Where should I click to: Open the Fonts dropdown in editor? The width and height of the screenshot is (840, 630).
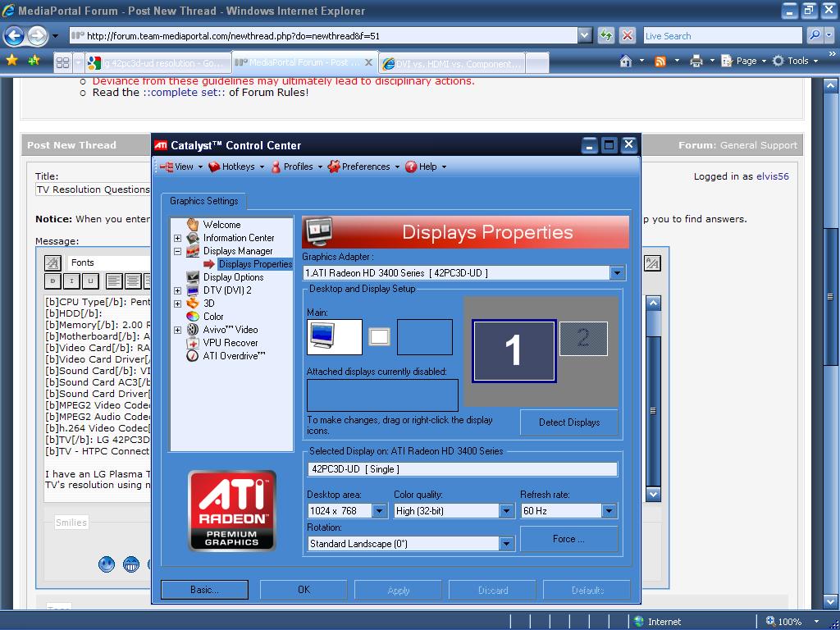coord(109,262)
